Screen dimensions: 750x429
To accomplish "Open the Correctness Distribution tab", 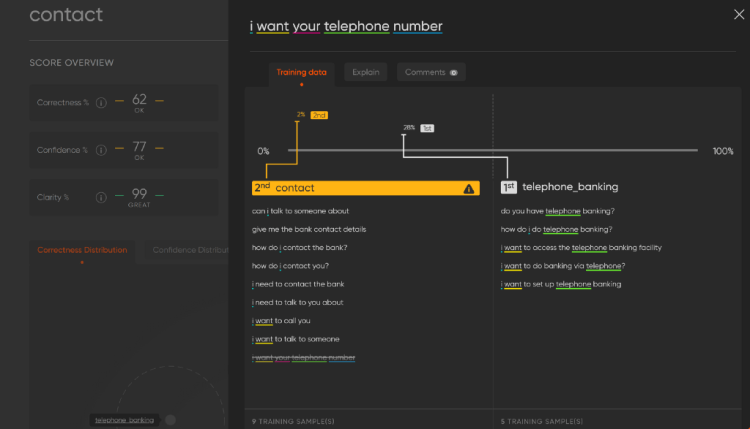I will click(82, 250).
